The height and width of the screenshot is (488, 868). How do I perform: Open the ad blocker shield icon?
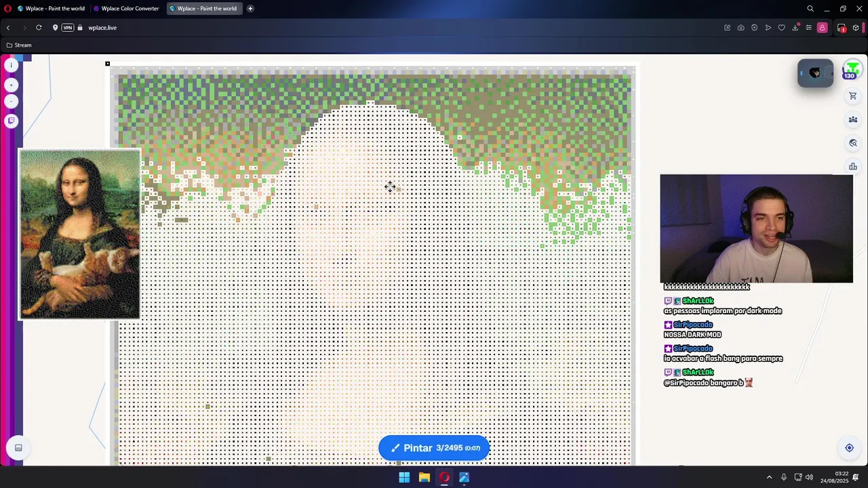[754, 28]
